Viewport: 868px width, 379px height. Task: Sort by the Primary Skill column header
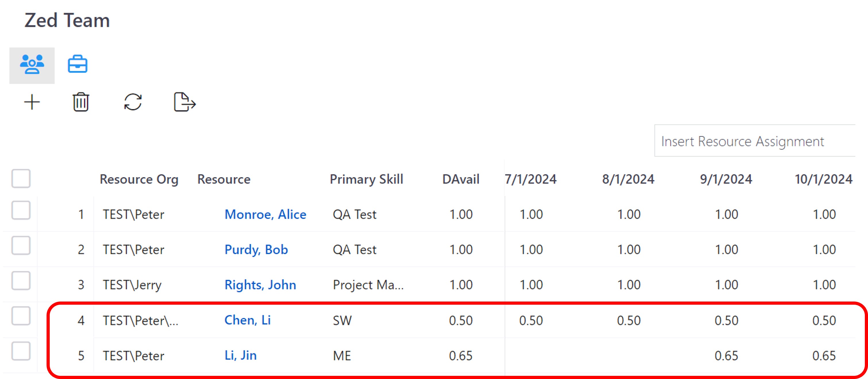pyautogui.click(x=366, y=179)
